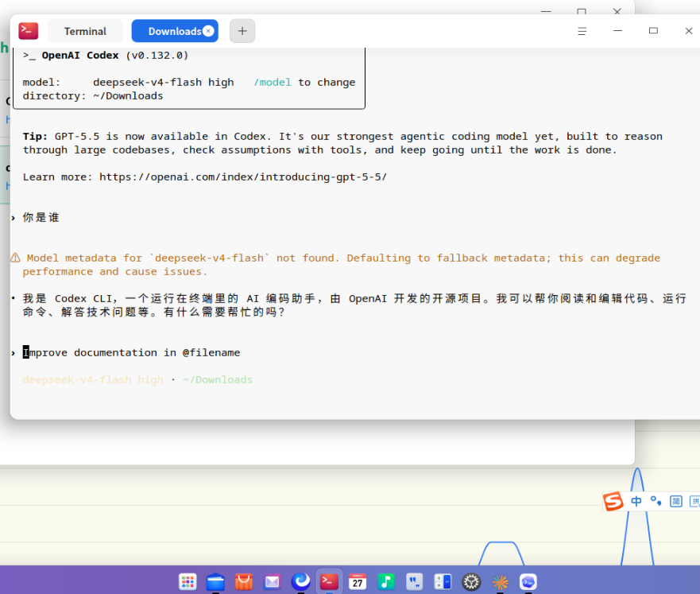
Task: Click the 你是谁 user message
Action: pos(41,218)
